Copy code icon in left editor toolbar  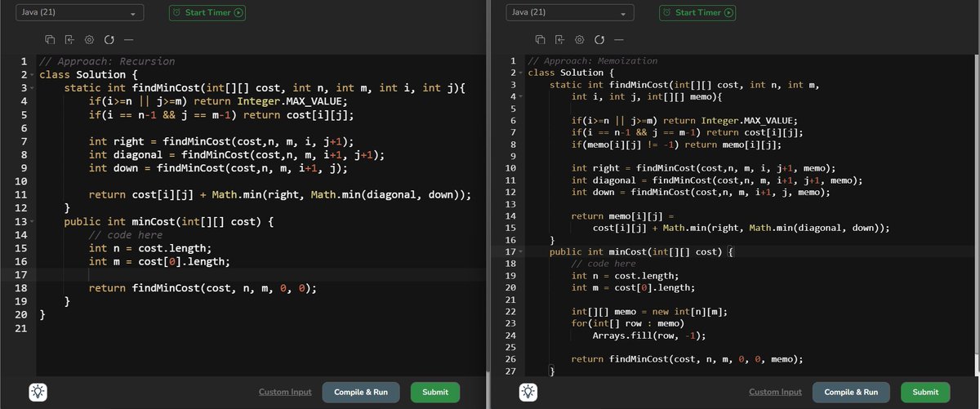pos(50,39)
